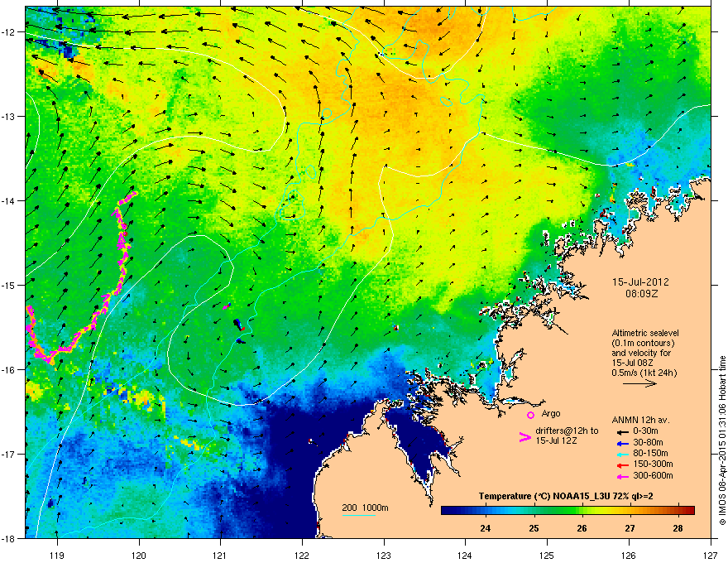This screenshot has width=728, height=563.
Task: Click the magenta 300-600m arrow legend symbol
Action: [x=622, y=476]
